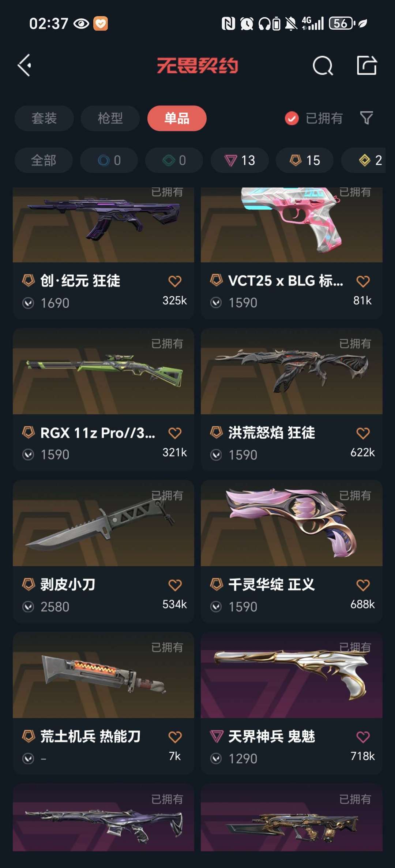Tap the share icon at top right

[x=366, y=66]
